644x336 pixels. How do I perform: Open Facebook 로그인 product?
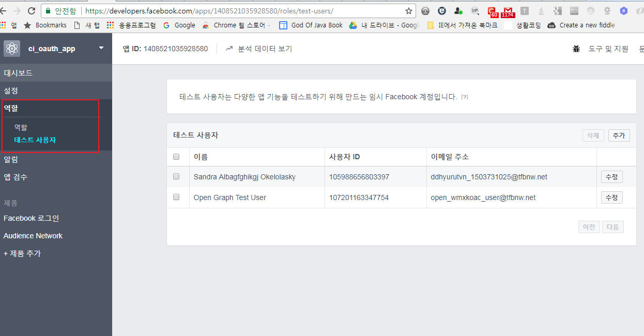pyautogui.click(x=32, y=218)
